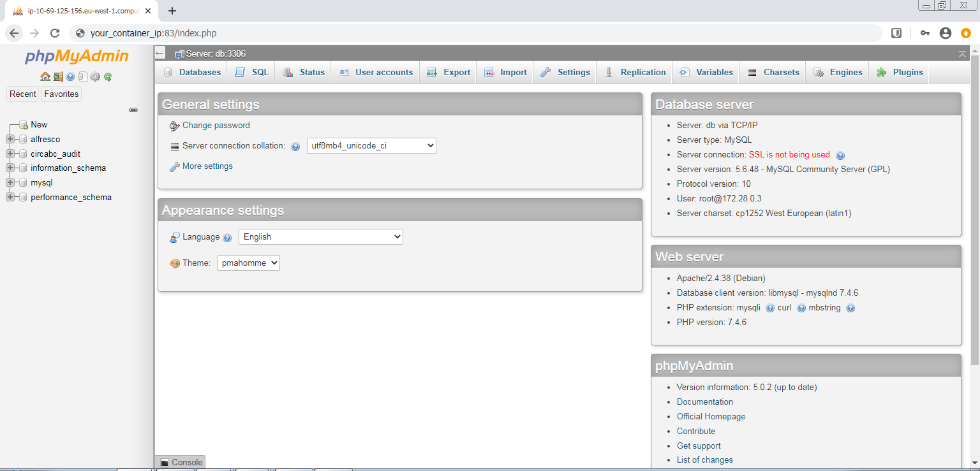Click help icon next to SSL warning

click(x=840, y=155)
